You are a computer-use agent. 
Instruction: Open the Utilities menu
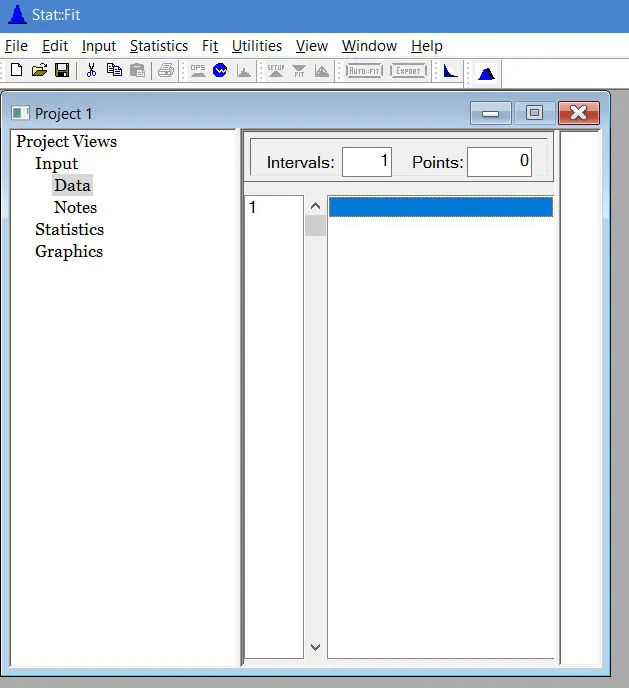pyautogui.click(x=257, y=46)
